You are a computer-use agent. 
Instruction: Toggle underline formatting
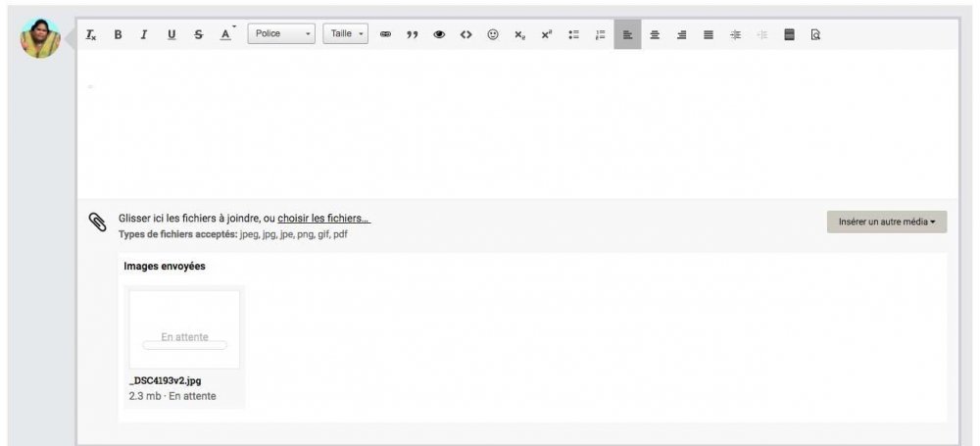(171, 35)
